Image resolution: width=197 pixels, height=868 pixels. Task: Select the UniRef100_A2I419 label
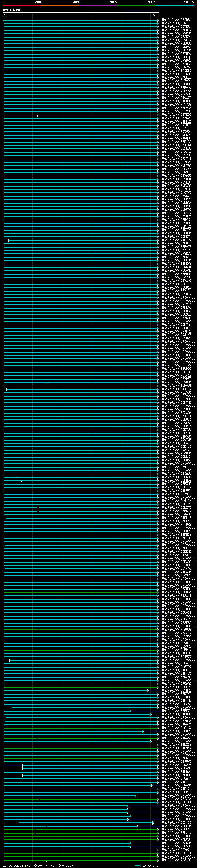177,375
